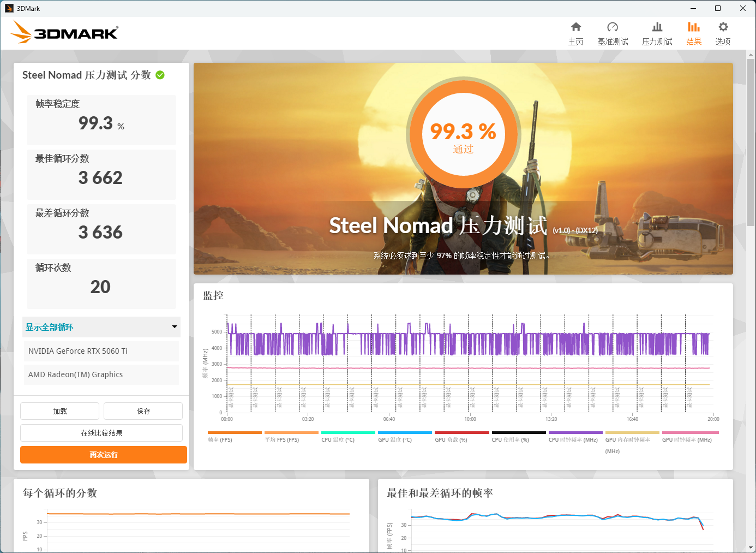Click the 保存 save button

tap(143, 411)
